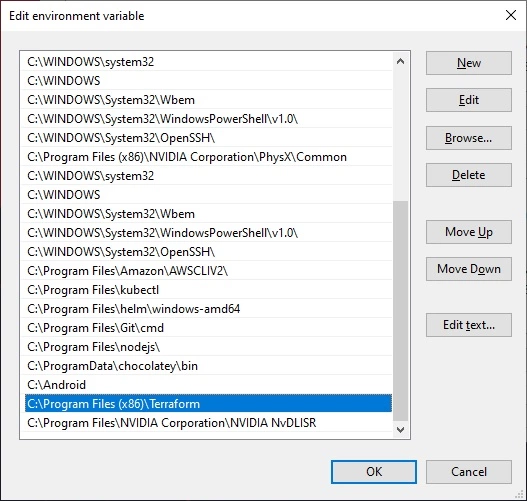Move the selected entry up

point(469,232)
